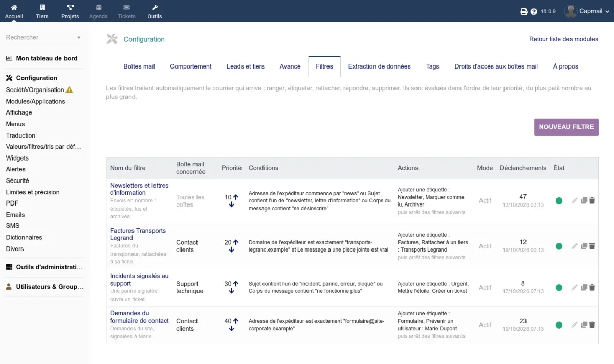Open the Accueil home menu
Image resolution: width=614 pixels, height=364 pixels.
tap(14, 11)
